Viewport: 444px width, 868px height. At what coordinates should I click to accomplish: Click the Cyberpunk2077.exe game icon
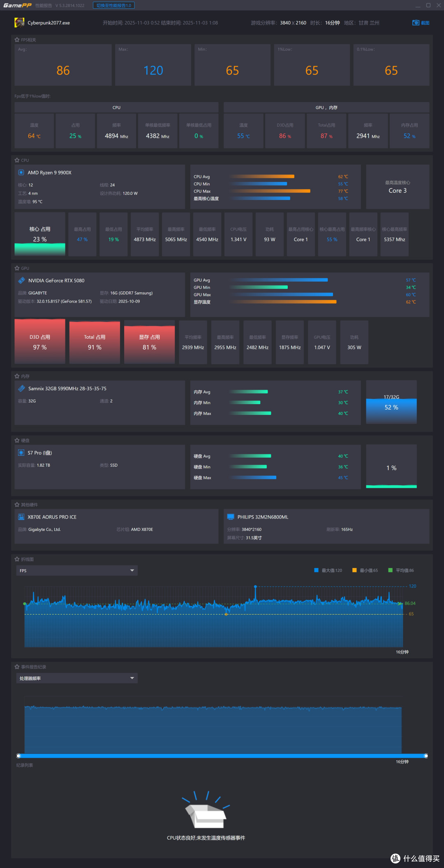pos(19,23)
